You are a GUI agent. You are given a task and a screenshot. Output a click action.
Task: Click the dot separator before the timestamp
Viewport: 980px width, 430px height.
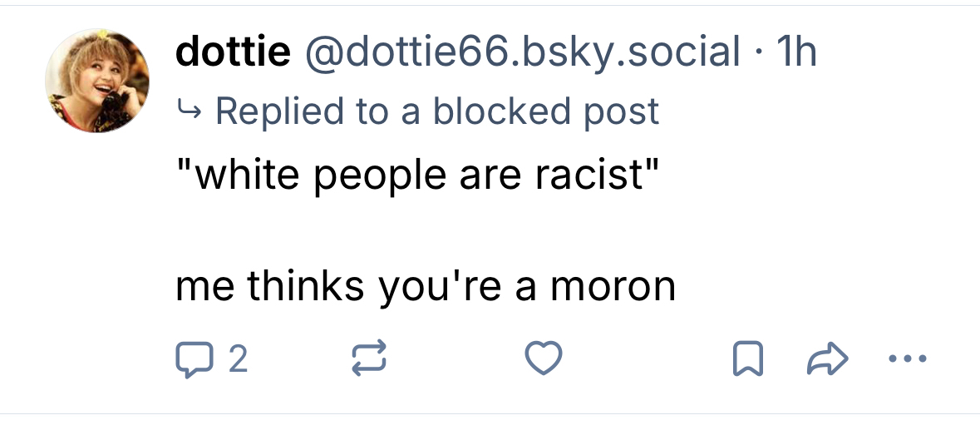tap(756, 53)
